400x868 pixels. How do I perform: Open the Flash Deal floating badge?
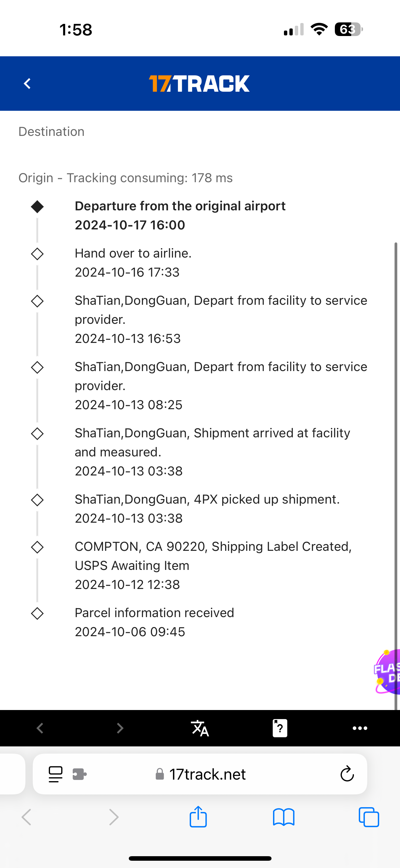(x=388, y=672)
